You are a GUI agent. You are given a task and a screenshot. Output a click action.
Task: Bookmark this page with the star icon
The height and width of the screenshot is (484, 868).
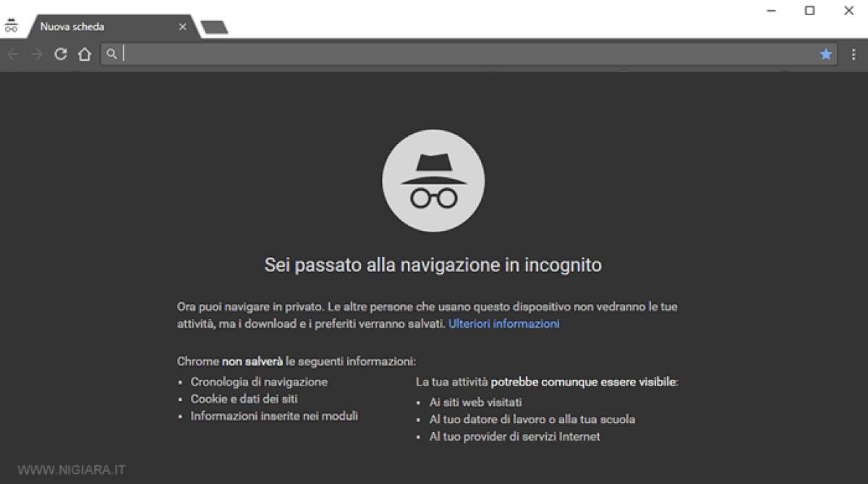(x=825, y=54)
